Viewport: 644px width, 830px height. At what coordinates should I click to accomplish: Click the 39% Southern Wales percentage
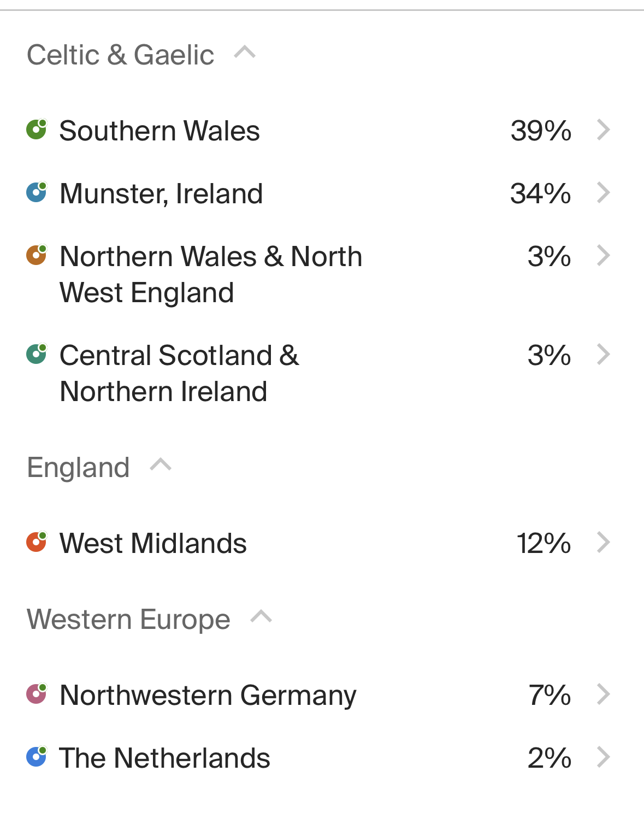pos(541,131)
